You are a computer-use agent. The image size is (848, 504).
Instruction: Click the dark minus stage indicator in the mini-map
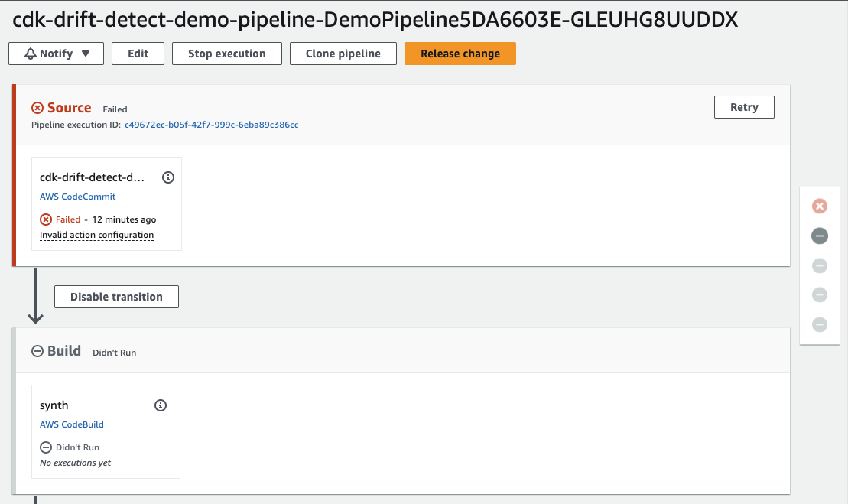(x=819, y=236)
